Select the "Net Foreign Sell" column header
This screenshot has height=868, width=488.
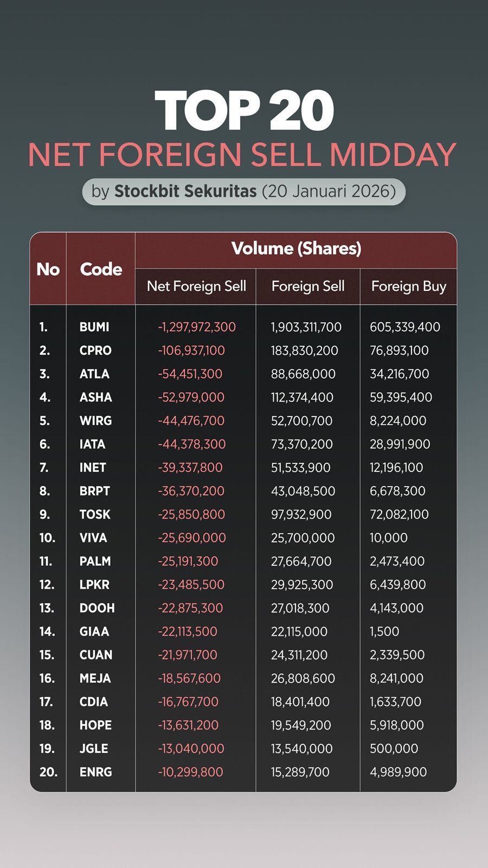point(196,286)
